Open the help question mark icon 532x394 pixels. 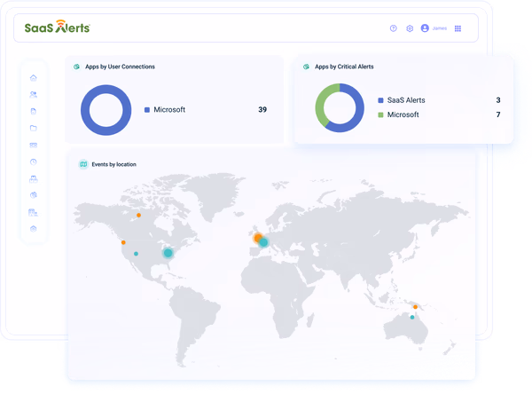[393, 28]
